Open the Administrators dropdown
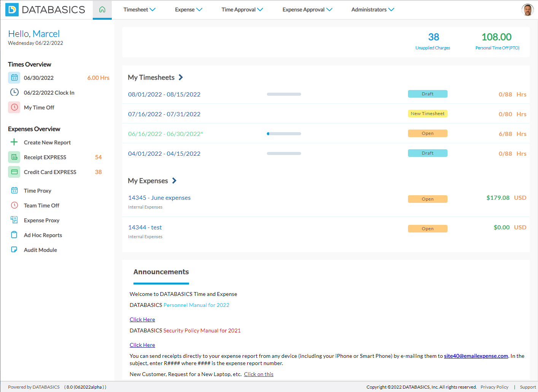Screen dimensions: 538x392 [373, 9]
